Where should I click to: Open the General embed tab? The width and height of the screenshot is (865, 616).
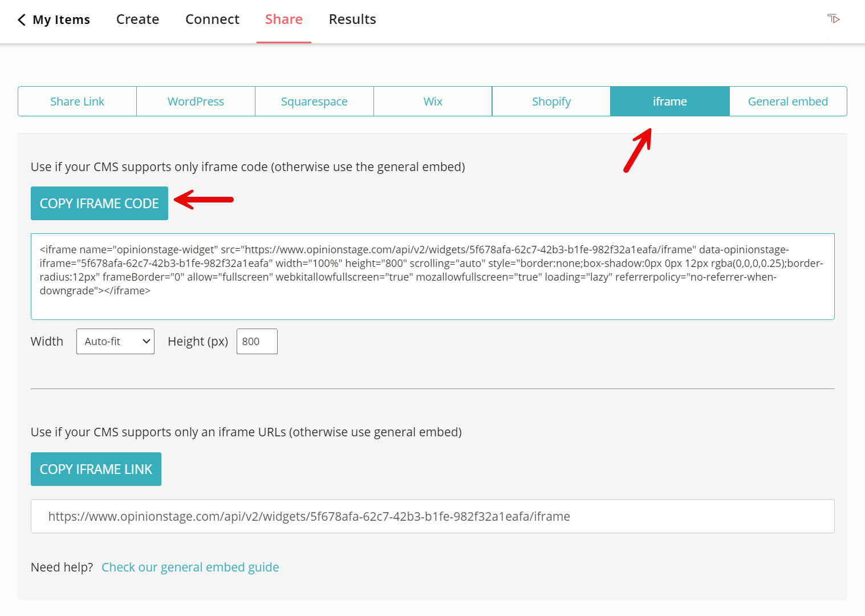[x=787, y=102]
